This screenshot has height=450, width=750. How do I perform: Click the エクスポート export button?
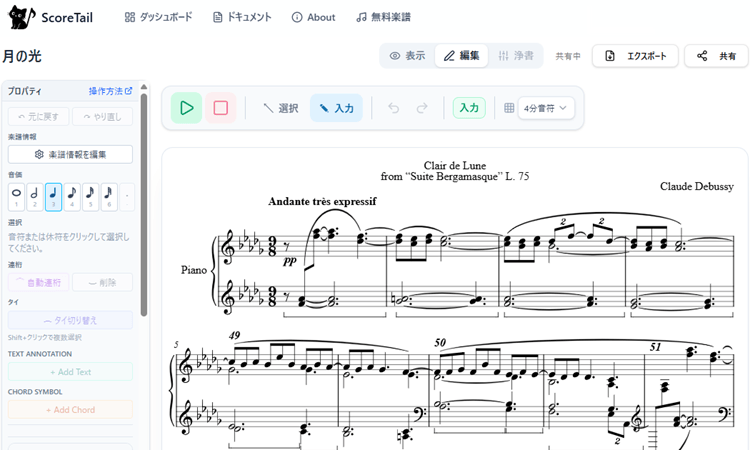point(635,56)
